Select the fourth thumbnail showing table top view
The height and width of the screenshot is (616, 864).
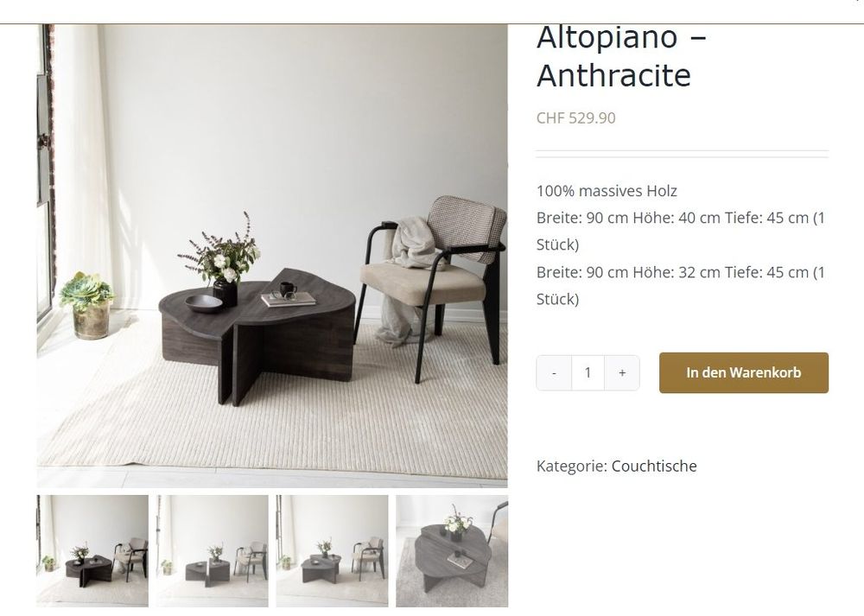point(452,551)
